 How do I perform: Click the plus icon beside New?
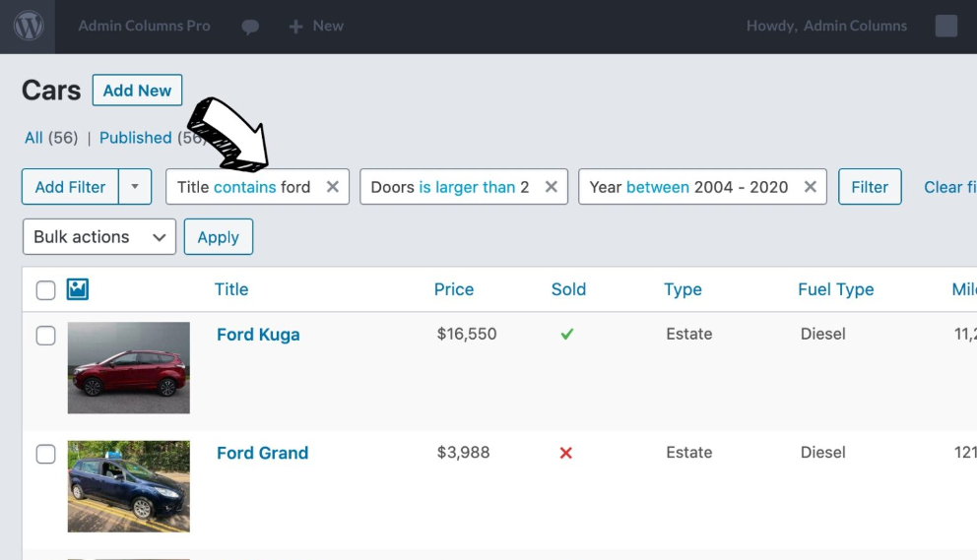296,27
